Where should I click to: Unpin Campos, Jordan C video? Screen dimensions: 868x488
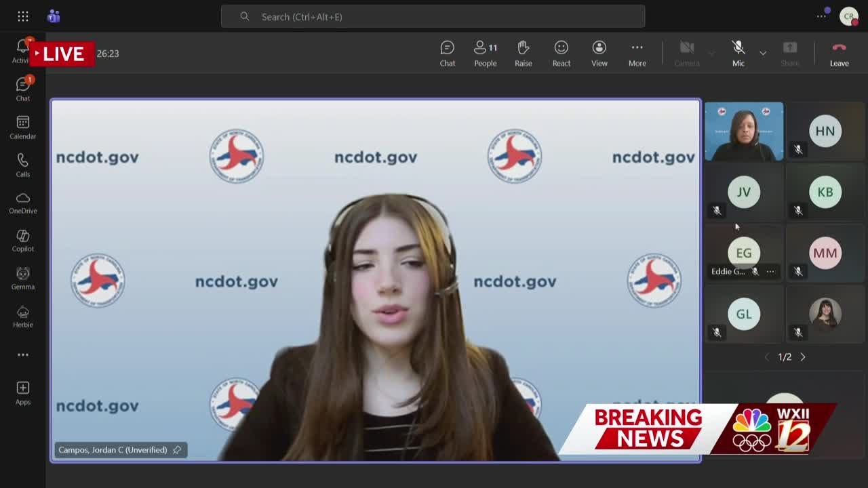point(177,449)
